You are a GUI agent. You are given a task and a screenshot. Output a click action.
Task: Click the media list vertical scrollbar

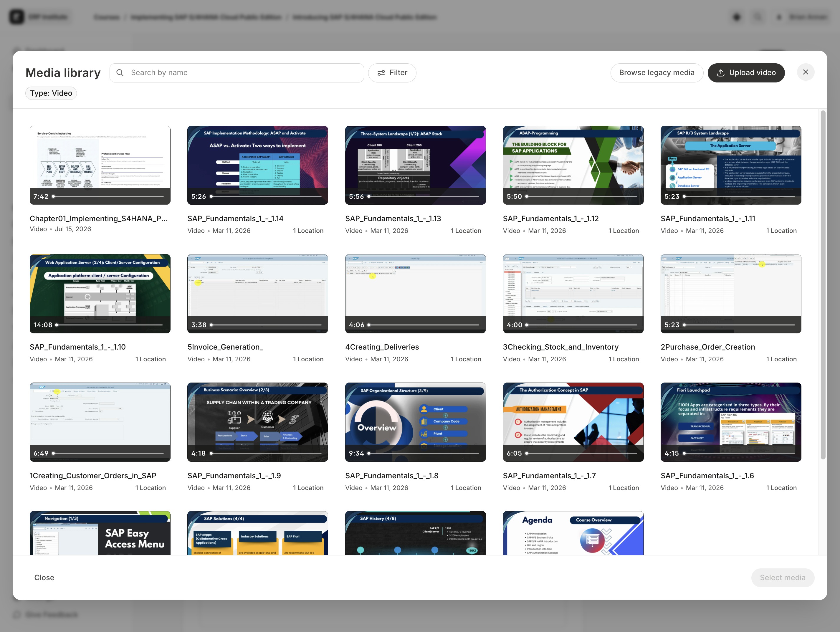[x=823, y=285]
